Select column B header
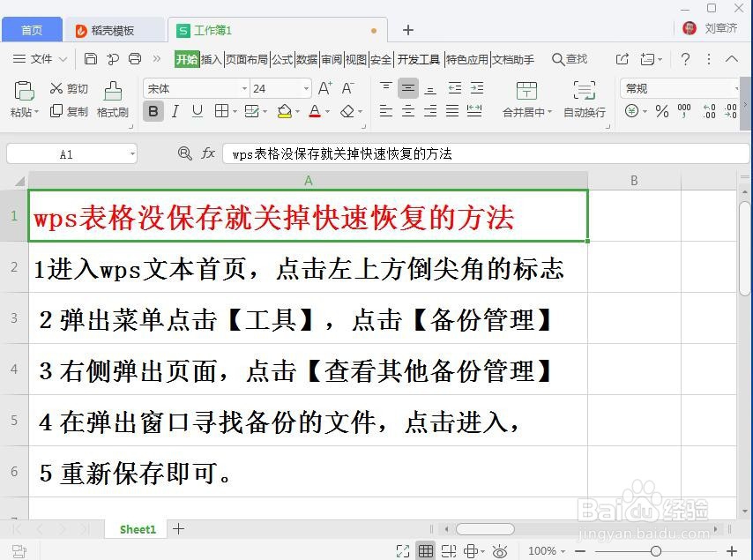This screenshot has width=753, height=560. [634, 181]
